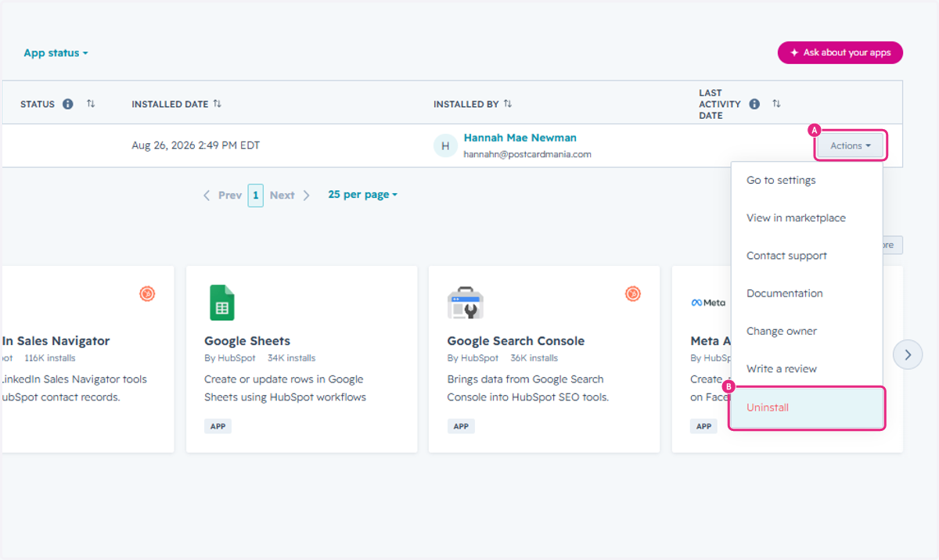Click the Last Activity Date info icon
939x560 pixels.
[754, 104]
